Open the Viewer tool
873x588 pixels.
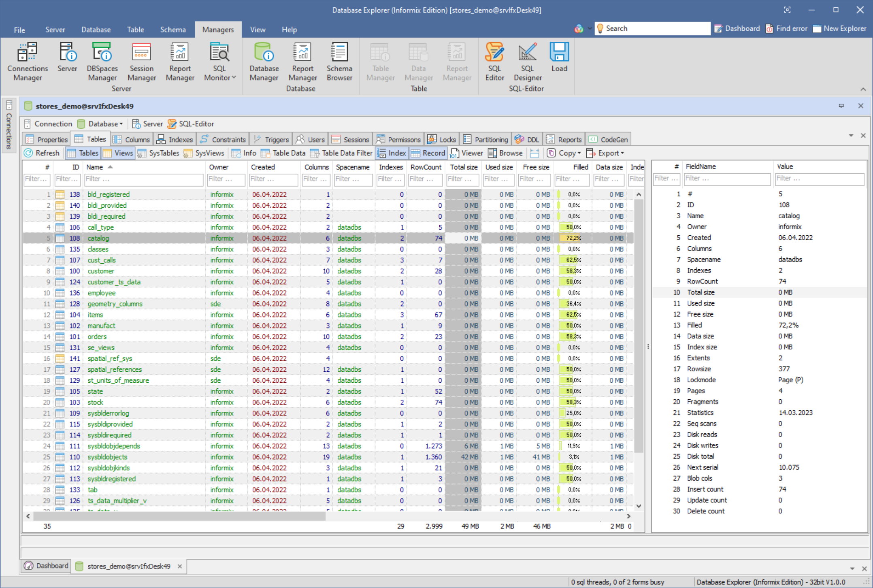pyautogui.click(x=466, y=153)
